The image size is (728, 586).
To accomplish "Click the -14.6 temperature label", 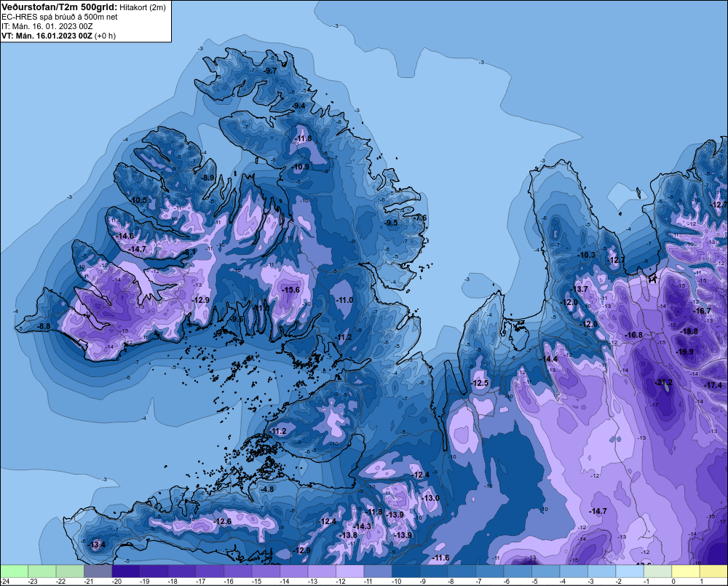I will pos(124,236).
